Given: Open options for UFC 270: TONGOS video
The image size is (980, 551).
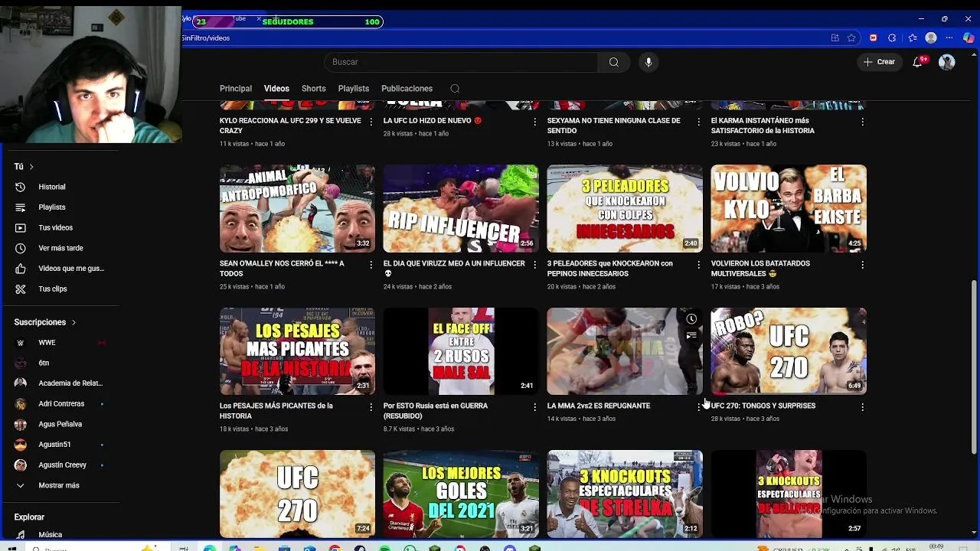Looking at the screenshot, I should [862, 407].
